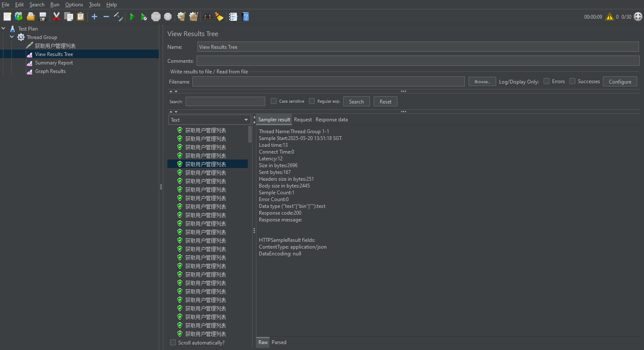Open the Run menu
The image size is (644, 350).
(55, 5)
